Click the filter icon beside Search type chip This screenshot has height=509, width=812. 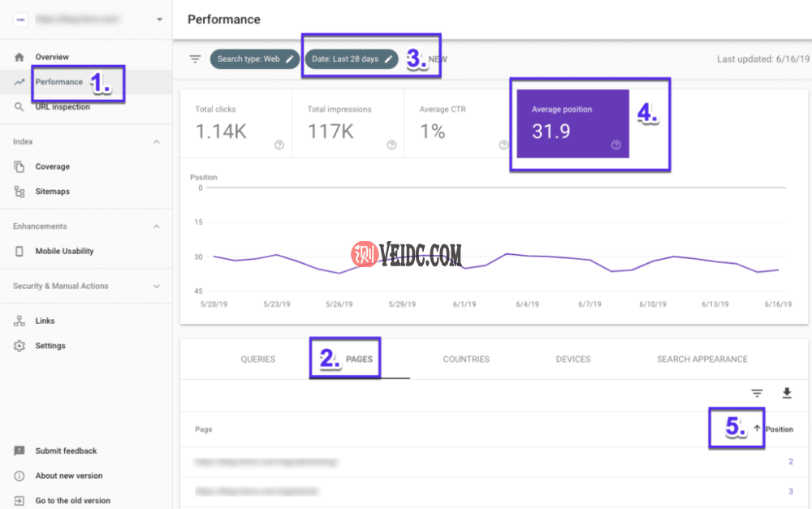[195, 59]
